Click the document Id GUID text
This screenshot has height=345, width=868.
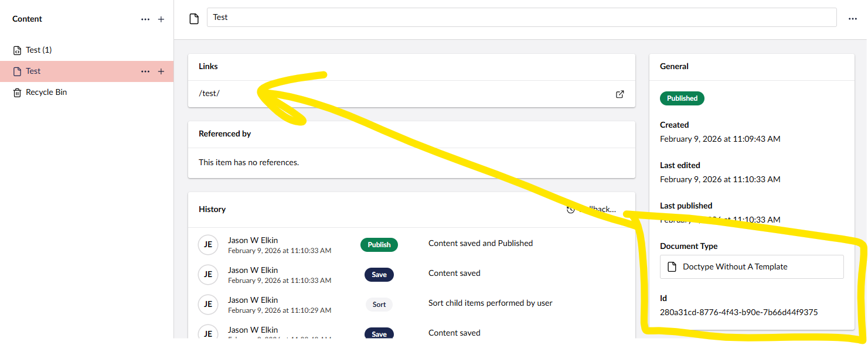(x=738, y=312)
